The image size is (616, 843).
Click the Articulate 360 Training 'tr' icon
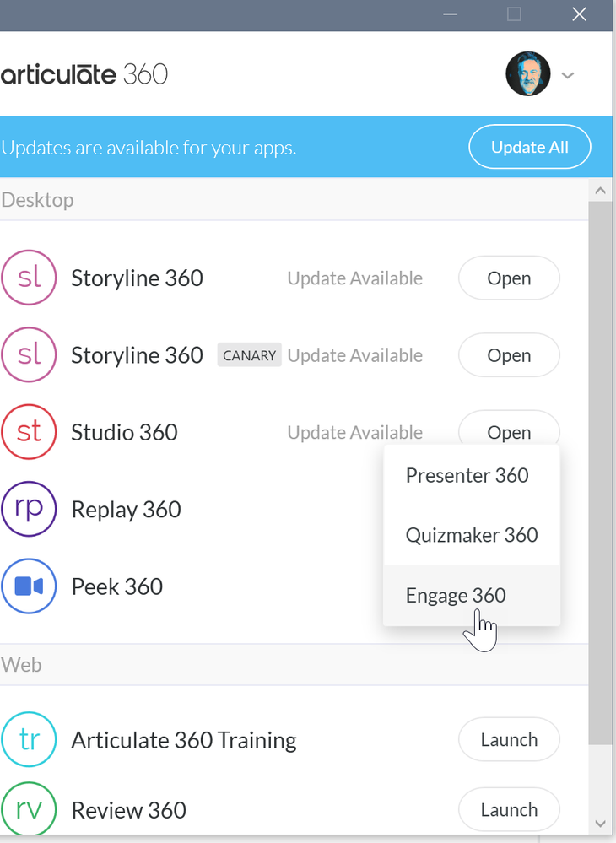(x=29, y=739)
